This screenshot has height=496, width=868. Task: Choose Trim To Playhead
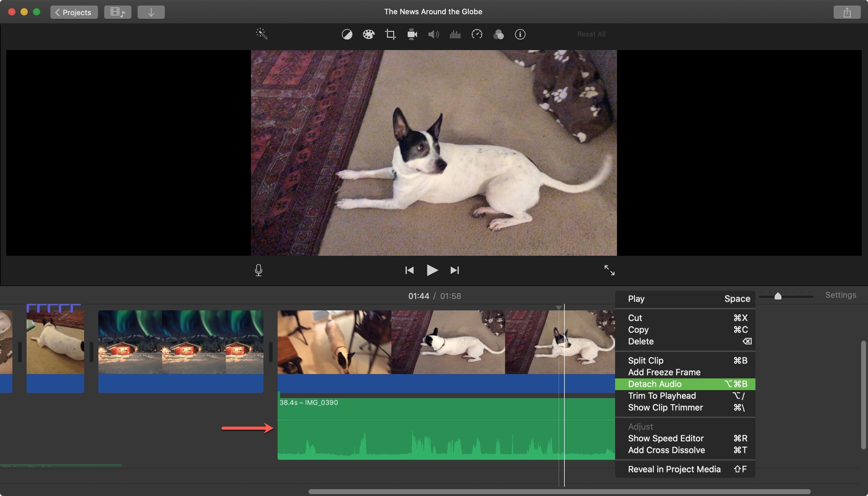[x=685, y=396]
